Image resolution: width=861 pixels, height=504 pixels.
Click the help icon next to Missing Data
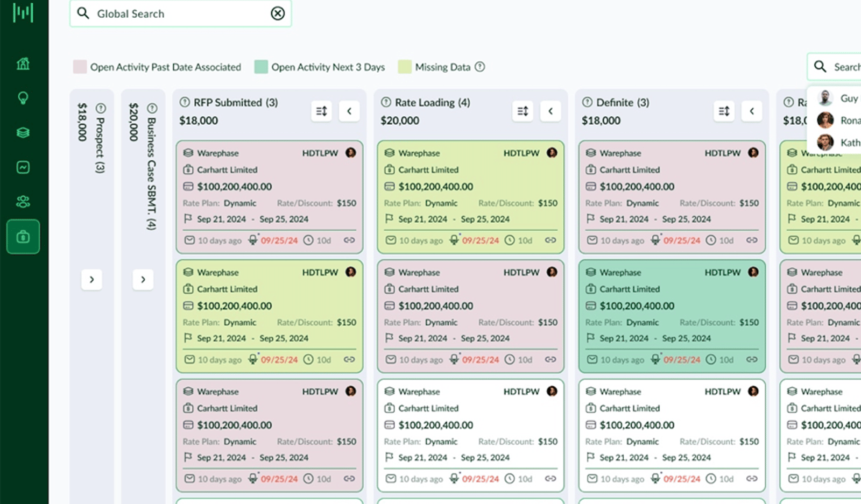click(x=480, y=67)
